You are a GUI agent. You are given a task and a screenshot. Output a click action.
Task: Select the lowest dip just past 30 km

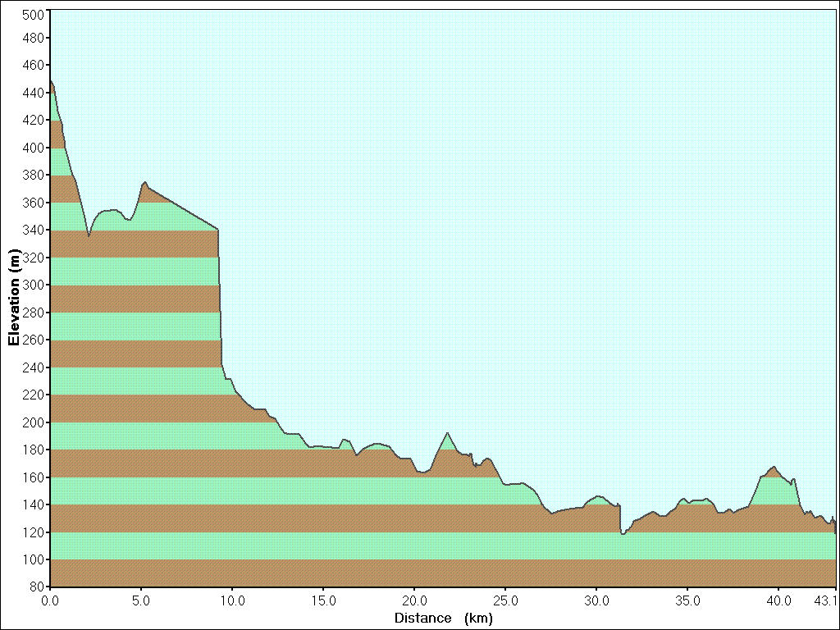pyautogui.click(x=623, y=533)
